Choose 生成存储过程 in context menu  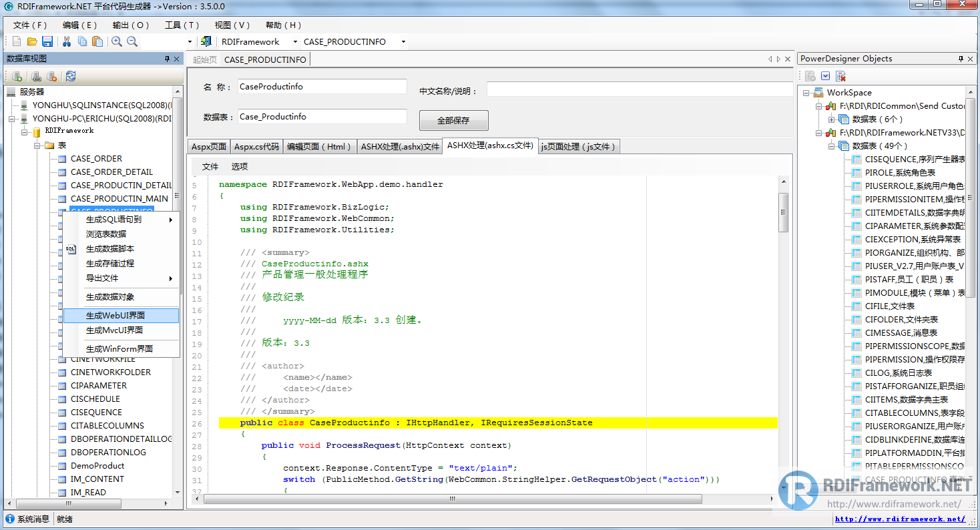click(x=121, y=264)
